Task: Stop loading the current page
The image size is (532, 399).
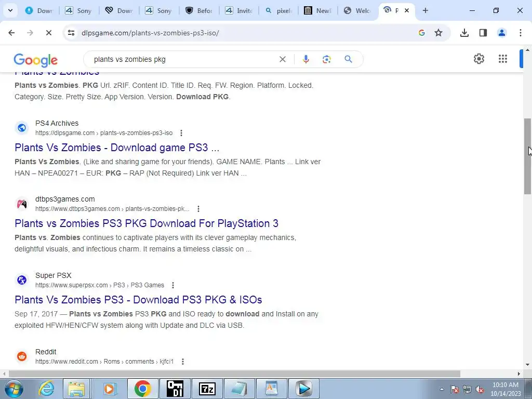Action: pos(48,33)
